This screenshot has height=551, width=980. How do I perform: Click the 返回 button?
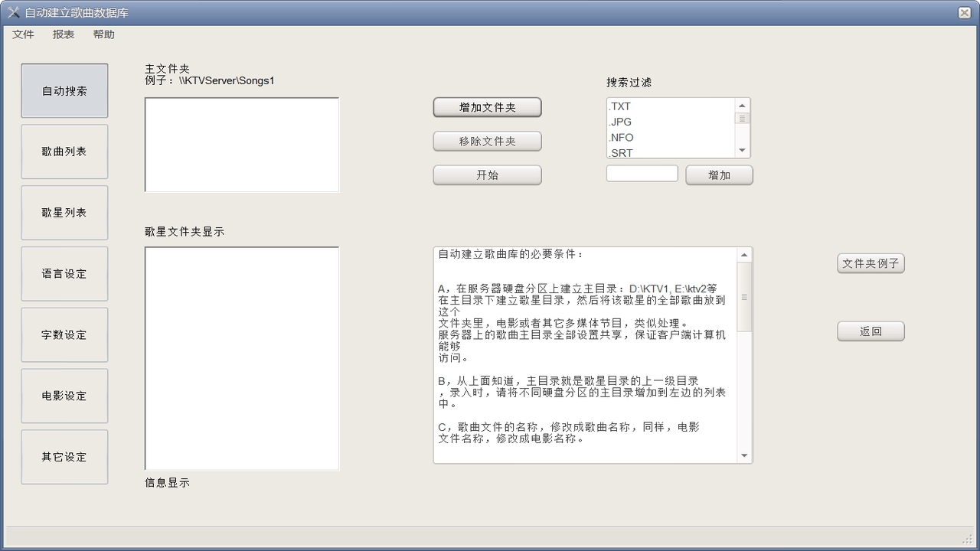(x=871, y=331)
